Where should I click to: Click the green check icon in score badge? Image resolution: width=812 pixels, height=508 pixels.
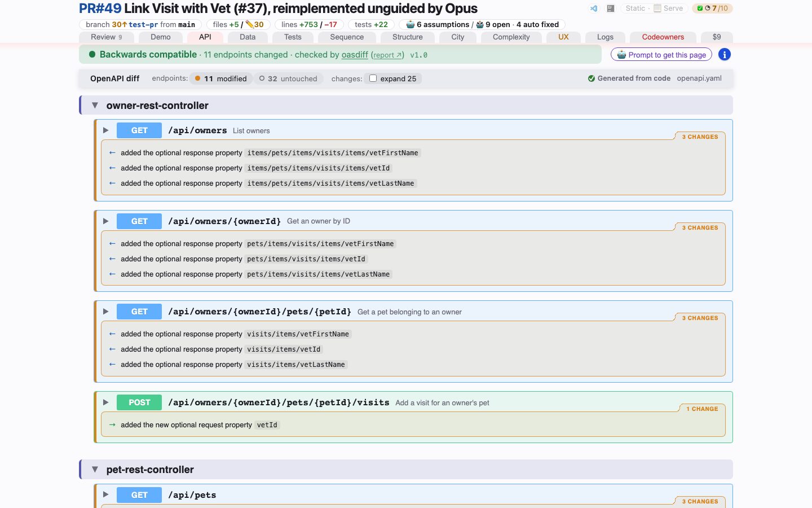(x=700, y=8)
